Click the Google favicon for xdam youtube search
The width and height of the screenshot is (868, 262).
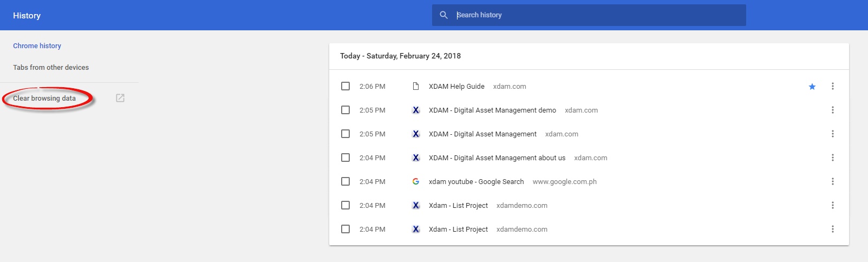pyautogui.click(x=416, y=182)
